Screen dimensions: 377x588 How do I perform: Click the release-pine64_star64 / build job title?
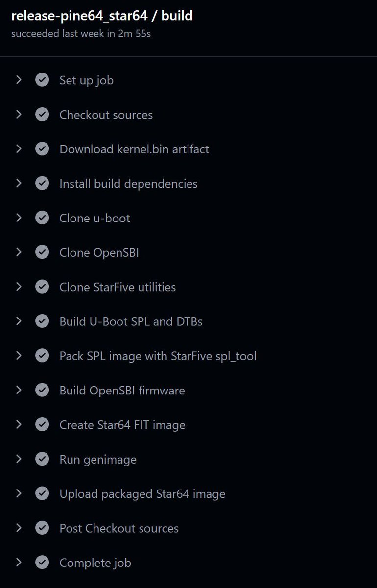pyautogui.click(x=102, y=16)
